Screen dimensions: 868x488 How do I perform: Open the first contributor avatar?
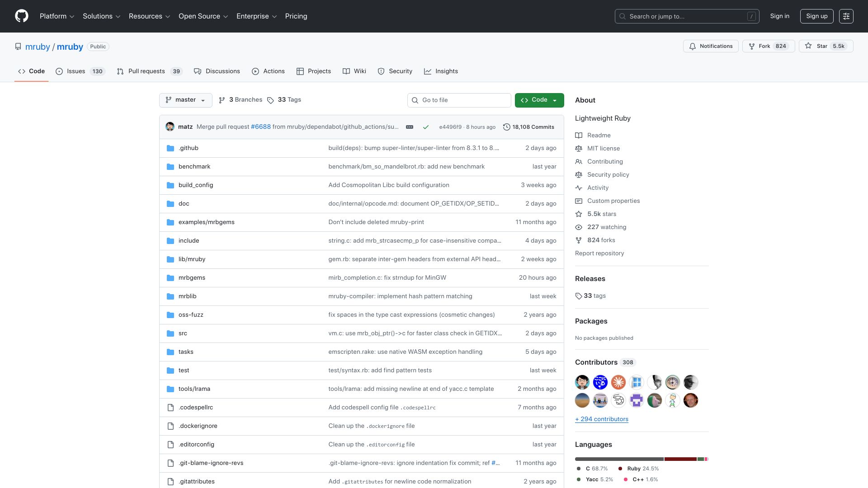point(582,382)
